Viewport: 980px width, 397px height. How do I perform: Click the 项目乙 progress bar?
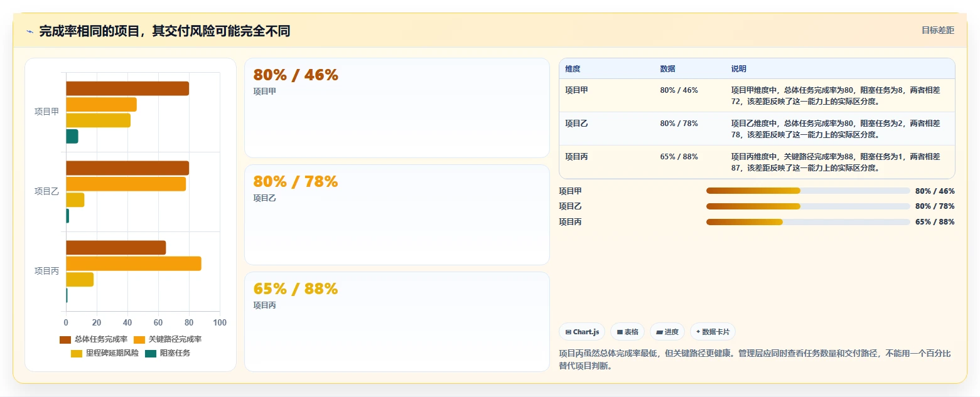pyautogui.click(x=808, y=206)
